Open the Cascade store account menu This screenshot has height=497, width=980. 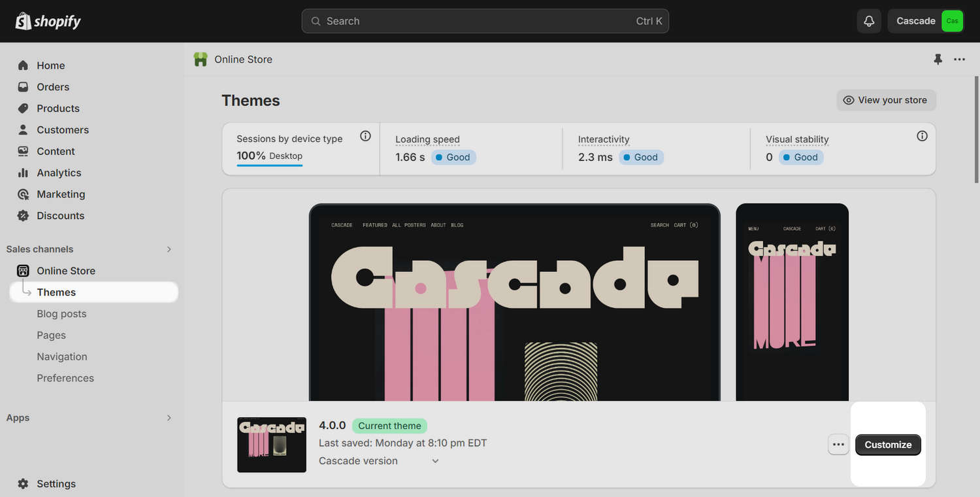927,21
